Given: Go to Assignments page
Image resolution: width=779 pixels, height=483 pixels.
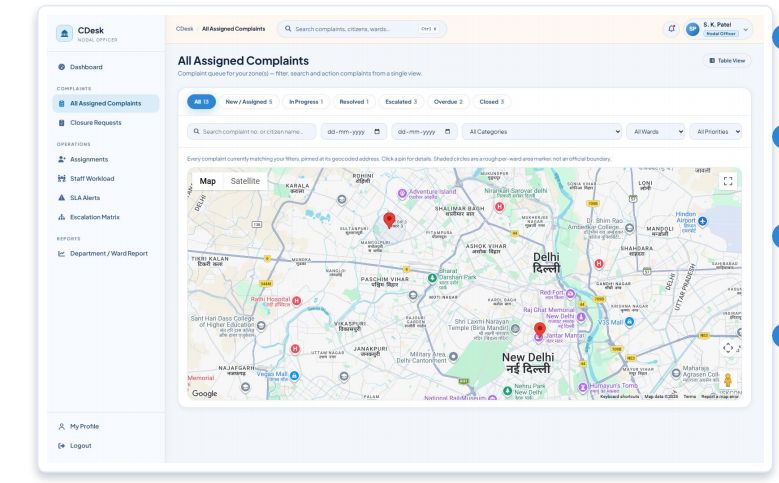Looking at the screenshot, I should pos(106,160).
